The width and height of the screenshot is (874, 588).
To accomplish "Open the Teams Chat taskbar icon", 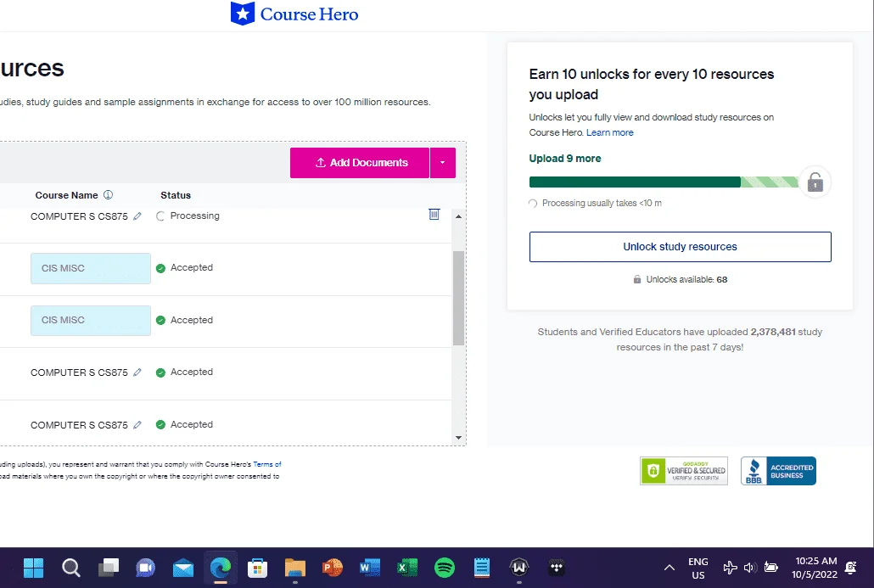I will (x=145, y=568).
